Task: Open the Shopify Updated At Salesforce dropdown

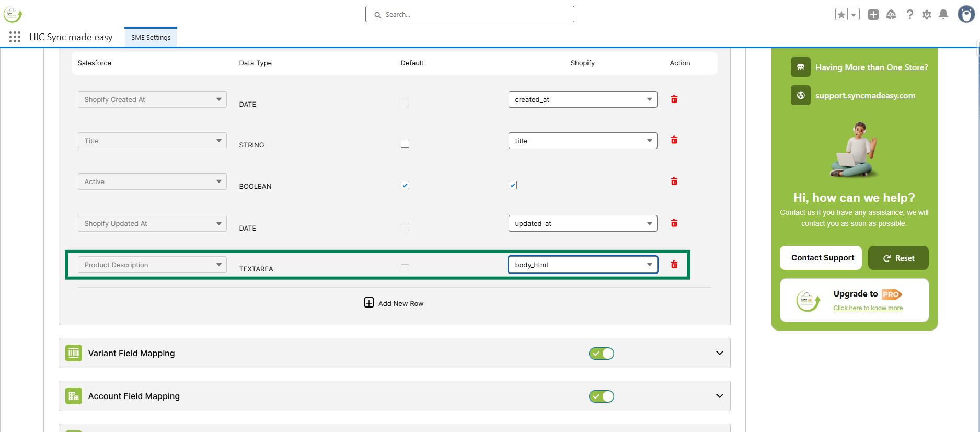Action: point(152,223)
